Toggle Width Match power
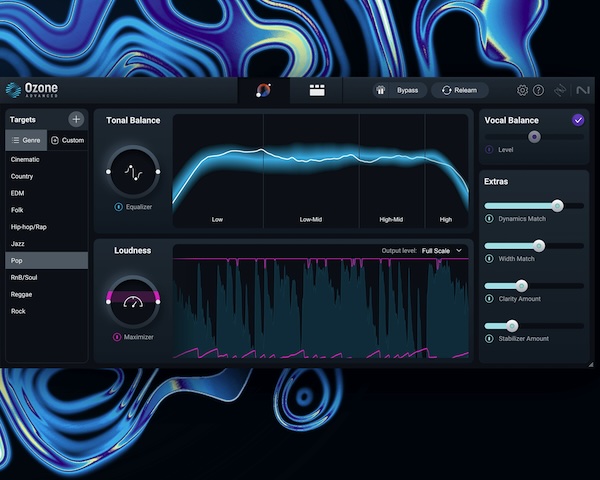The image size is (600, 480). (x=489, y=259)
